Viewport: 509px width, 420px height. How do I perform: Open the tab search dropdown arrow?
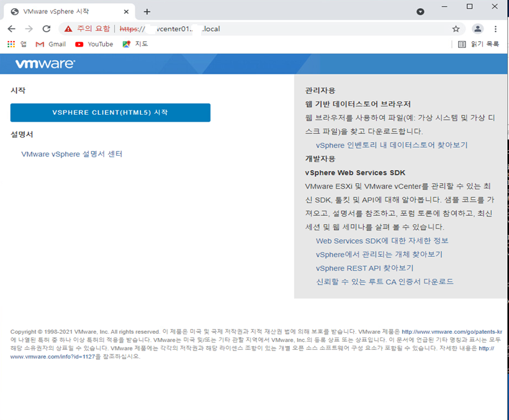pos(420,12)
